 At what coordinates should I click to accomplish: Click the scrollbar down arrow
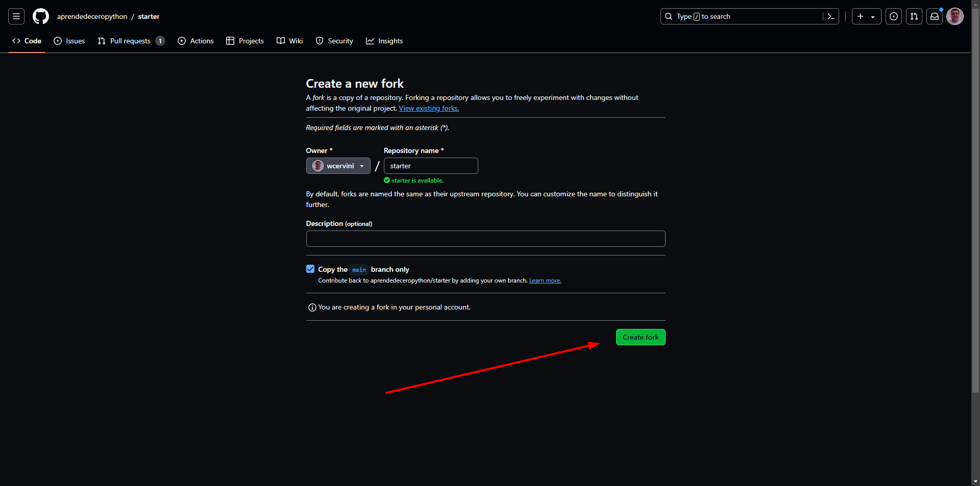(x=975, y=481)
